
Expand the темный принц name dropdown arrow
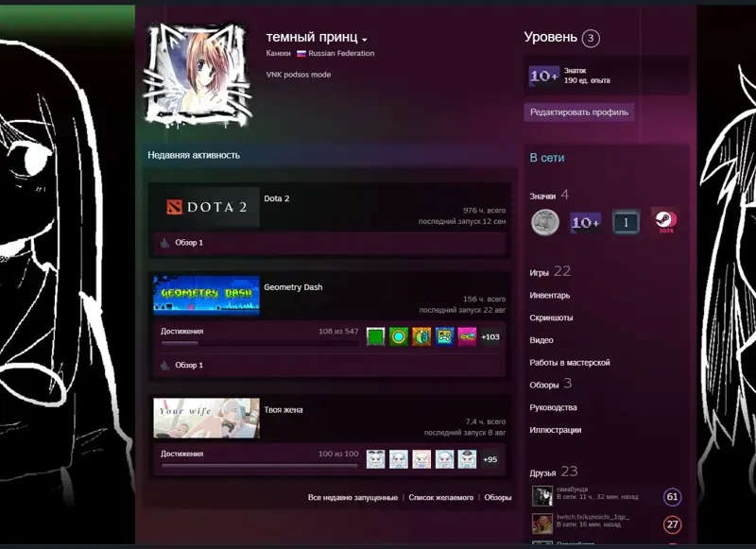point(365,40)
